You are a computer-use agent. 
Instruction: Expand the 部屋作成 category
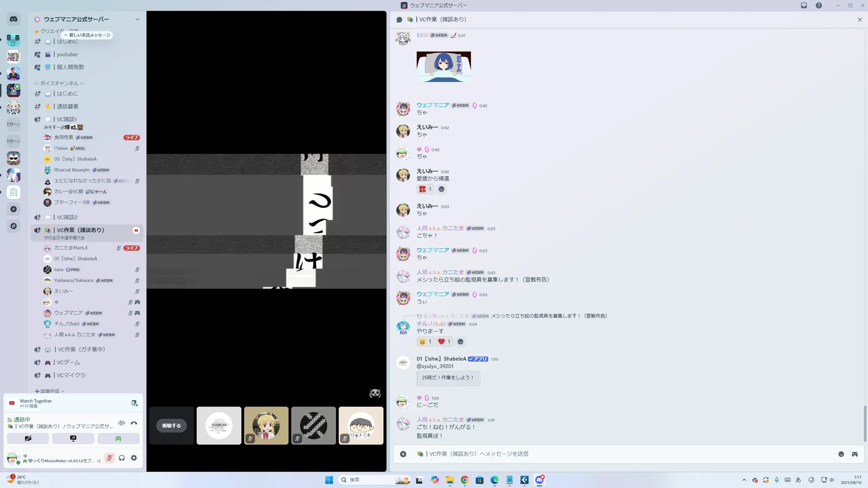[x=50, y=391]
